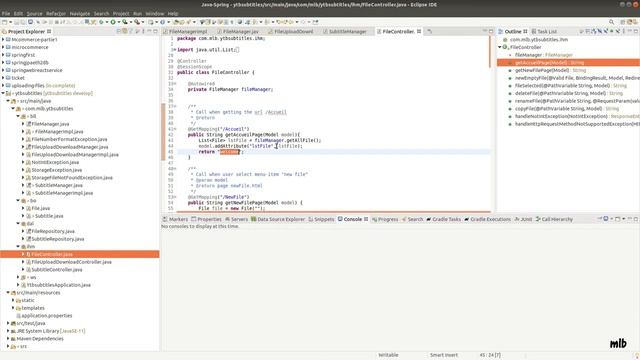Screen dimensions: 640x360
Task: Fold the Autowired field at line 33
Action: 175,84
